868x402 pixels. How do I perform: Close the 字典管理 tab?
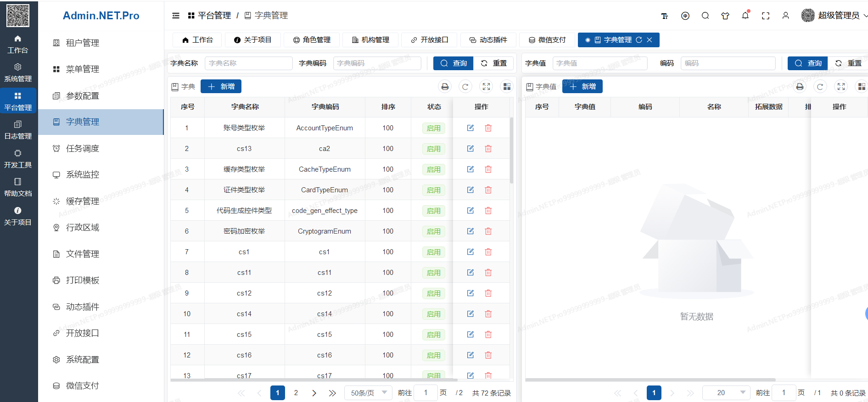tap(650, 40)
